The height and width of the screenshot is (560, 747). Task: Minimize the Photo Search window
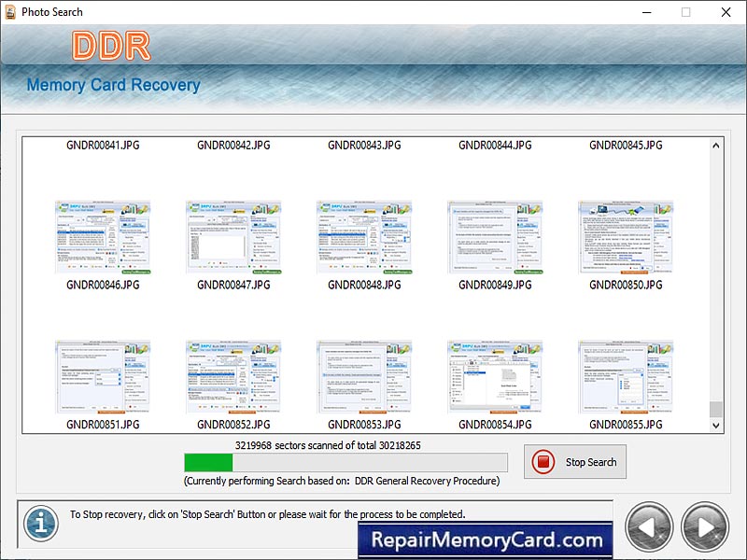point(646,12)
